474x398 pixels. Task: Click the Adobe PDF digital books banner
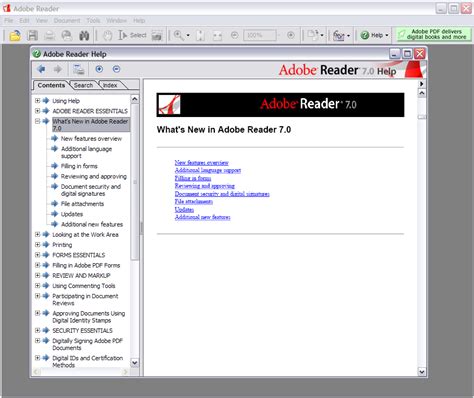pyautogui.click(x=434, y=34)
